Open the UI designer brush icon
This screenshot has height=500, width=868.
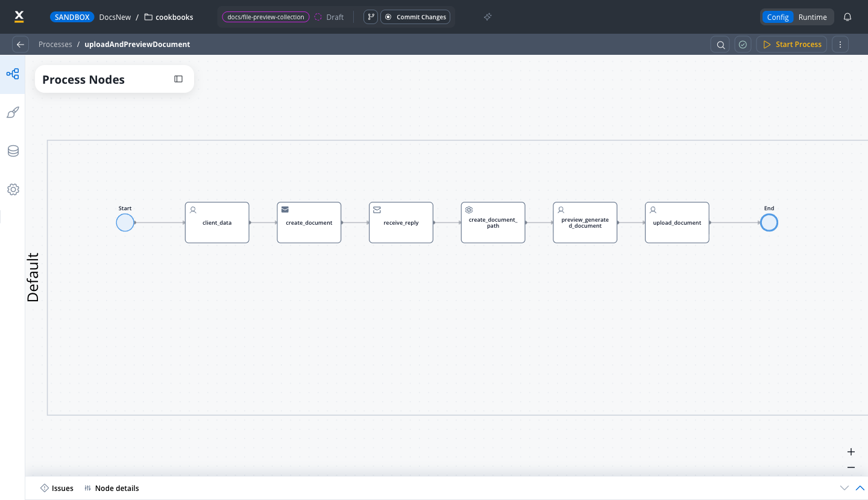pyautogui.click(x=13, y=113)
